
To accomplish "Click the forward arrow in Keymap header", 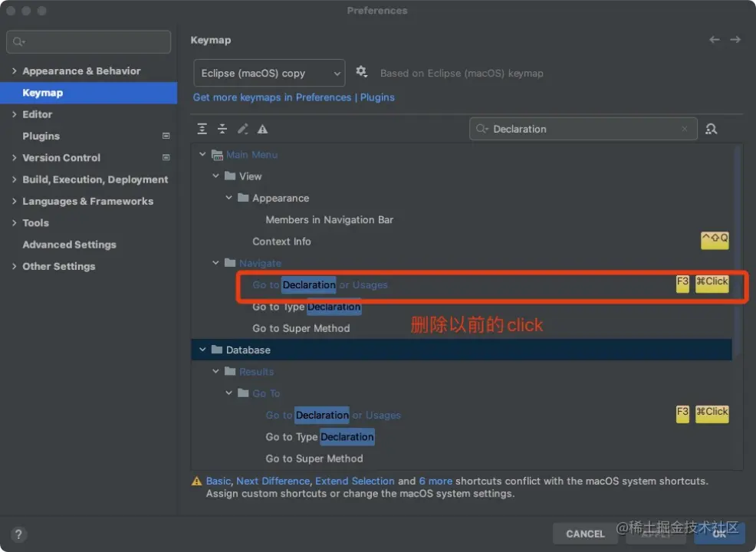I will coord(735,40).
